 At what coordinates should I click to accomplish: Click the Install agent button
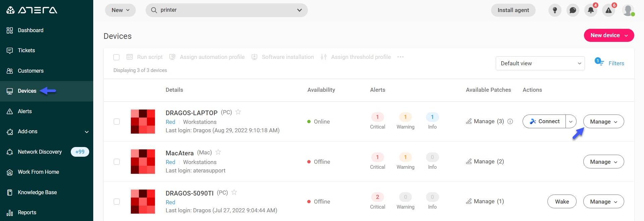tap(513, 10)
